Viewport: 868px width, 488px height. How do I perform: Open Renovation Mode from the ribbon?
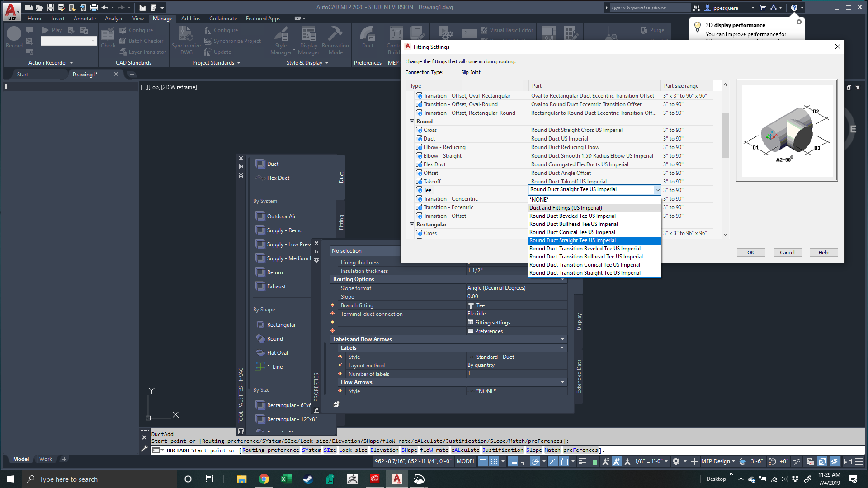point(335,41)
